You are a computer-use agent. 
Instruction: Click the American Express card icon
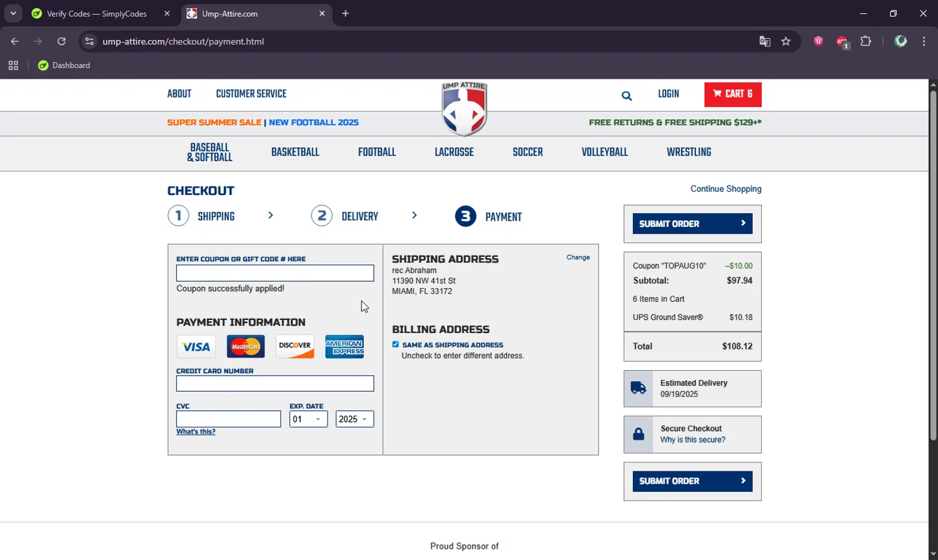[345, 346]
